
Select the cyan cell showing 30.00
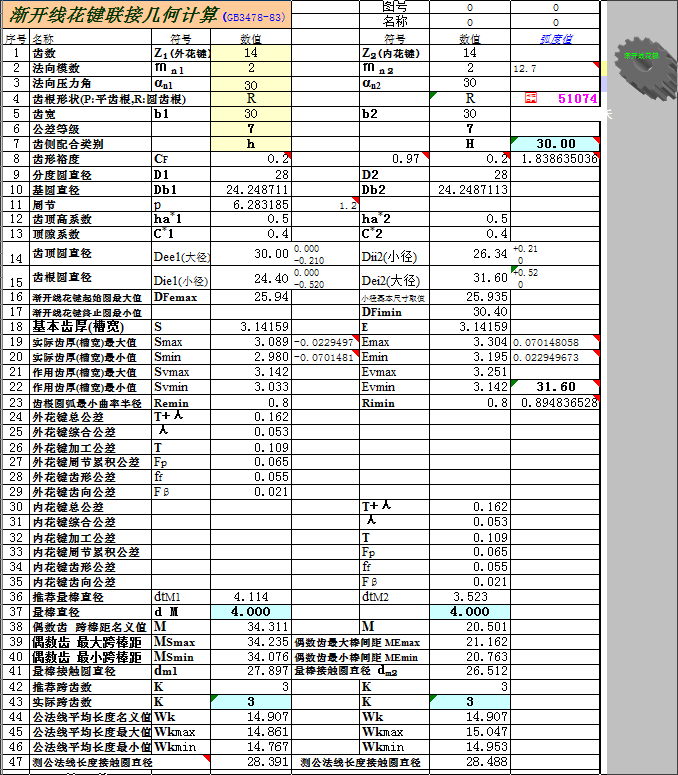coord(555,144)
